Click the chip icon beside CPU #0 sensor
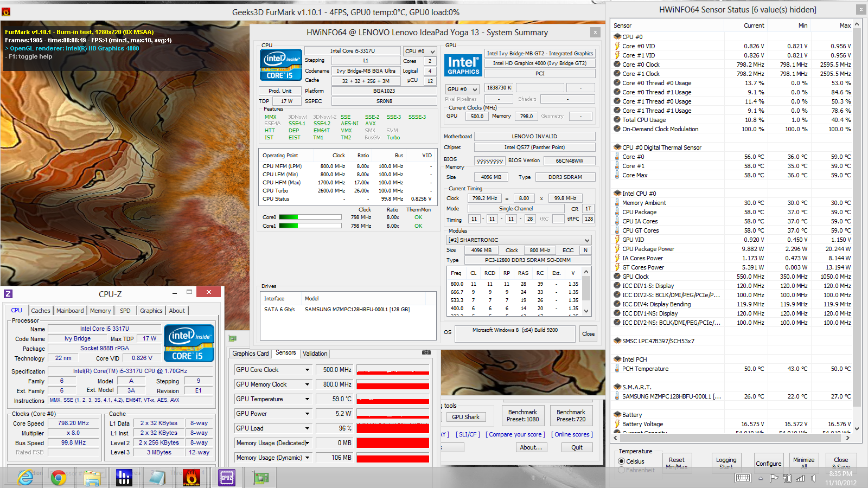Screen dimensions: 868x488 [x=617, y=37]
